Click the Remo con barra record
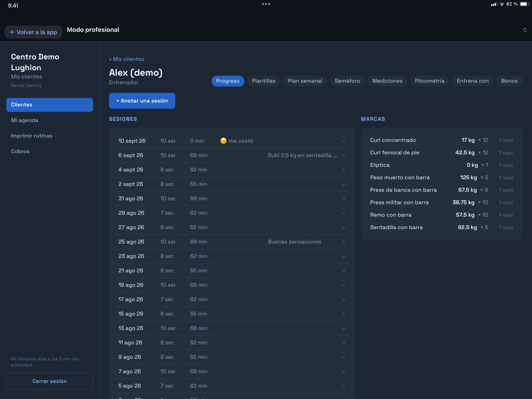 pos(442,215)
